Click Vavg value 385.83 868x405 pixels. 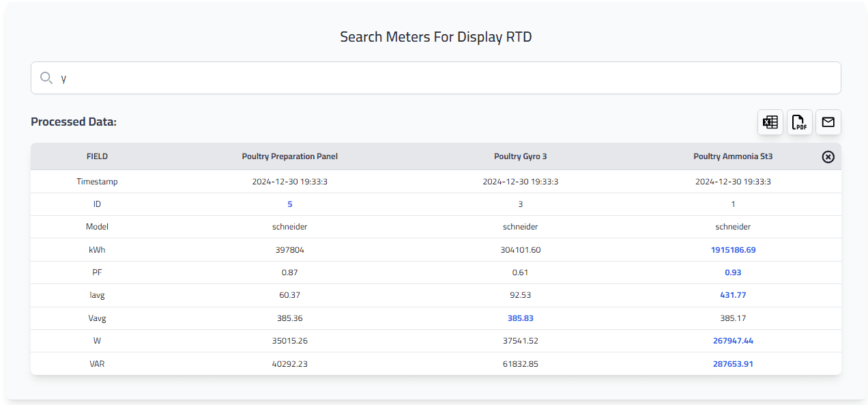(x=521, y=318)
